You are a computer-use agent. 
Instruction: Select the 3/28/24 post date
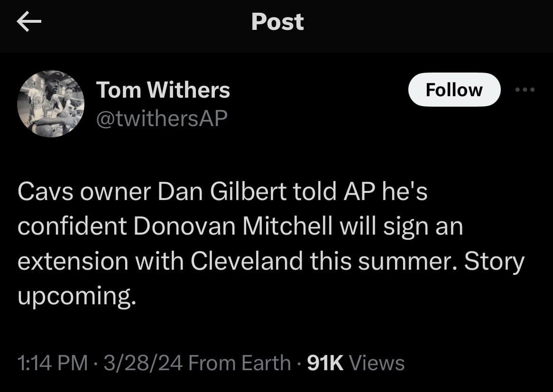click(x=143, y=363)
